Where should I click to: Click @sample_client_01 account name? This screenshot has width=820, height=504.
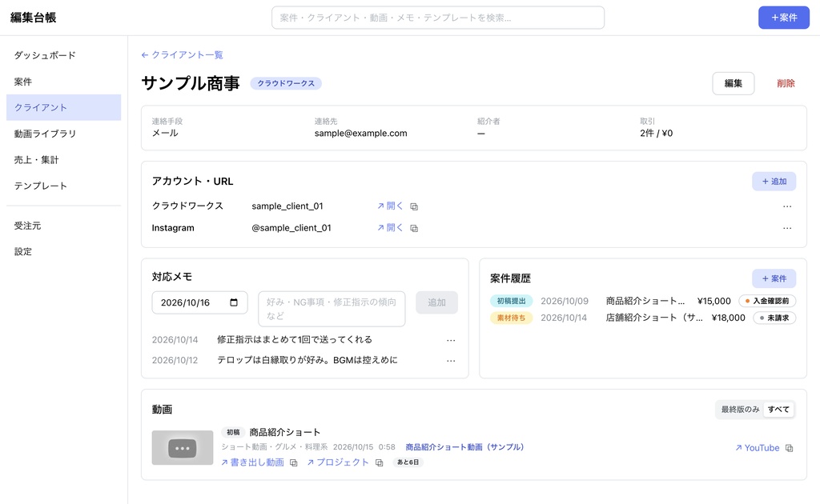(291, 228)
